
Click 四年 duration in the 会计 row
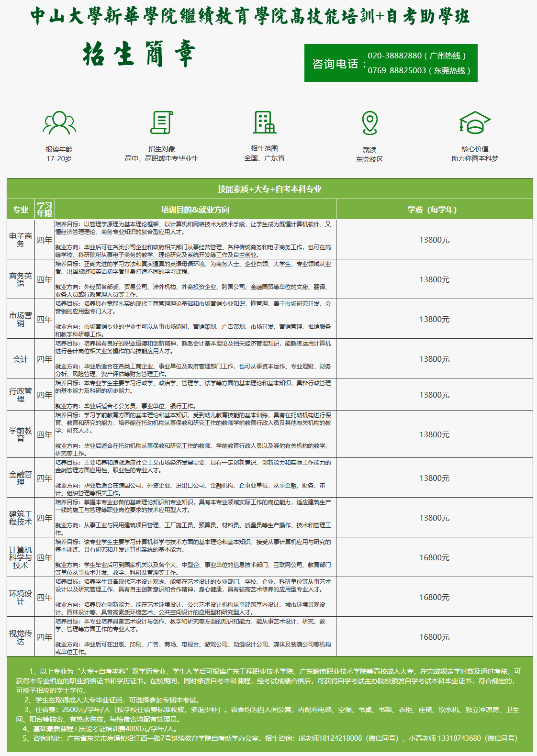click(45, 359)
